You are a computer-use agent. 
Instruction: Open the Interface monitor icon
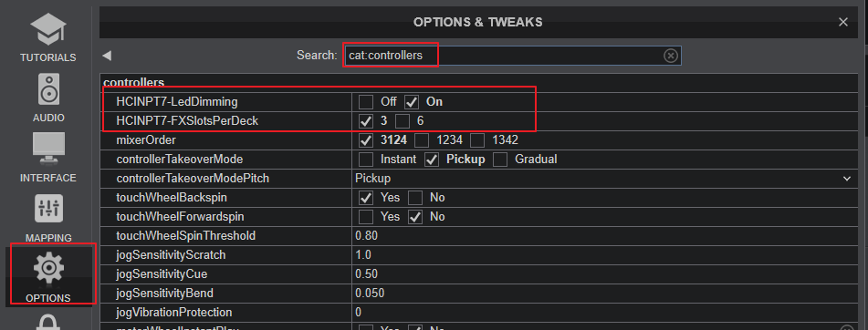tap(48, 149)
